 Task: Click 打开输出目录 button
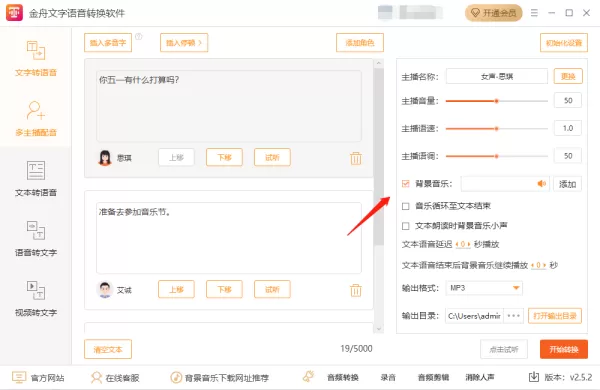point(555,316)
